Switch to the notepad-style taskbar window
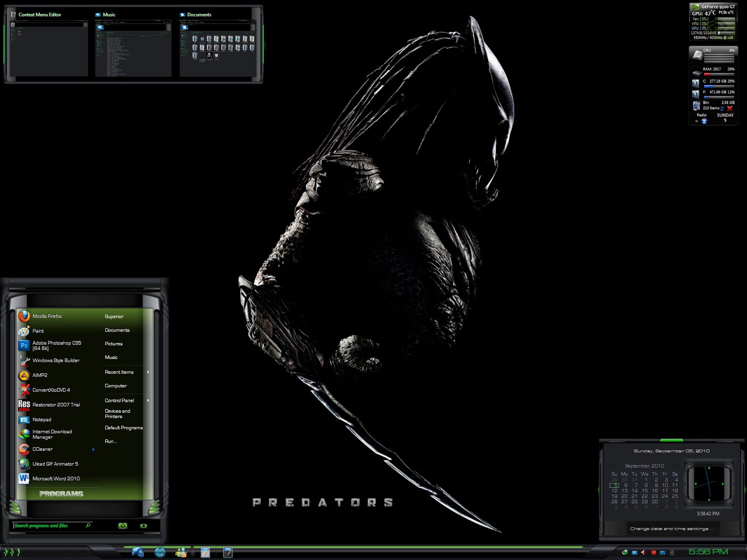Image resolution: width=747 pixels, height=560 pixels. point(205,553)
